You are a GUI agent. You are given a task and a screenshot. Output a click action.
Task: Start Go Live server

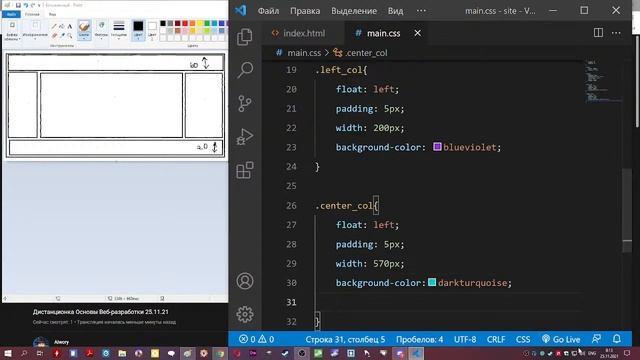click(x=561, y=339)
